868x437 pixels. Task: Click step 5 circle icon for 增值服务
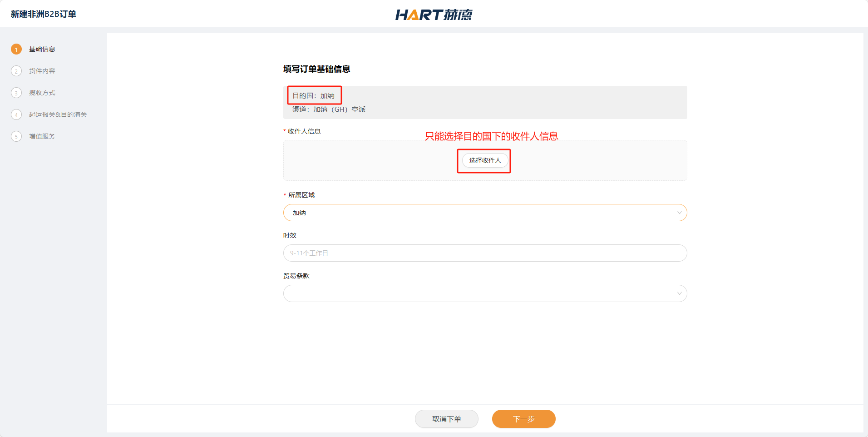pos(16,136)
